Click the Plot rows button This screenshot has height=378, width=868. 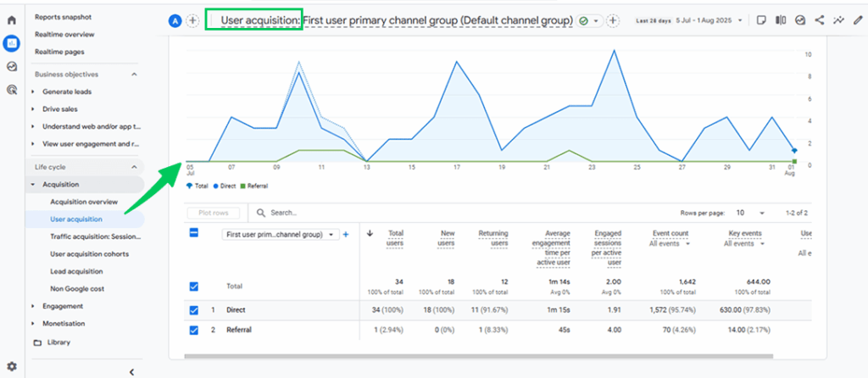pyautogui.click(x=214, y=213)
